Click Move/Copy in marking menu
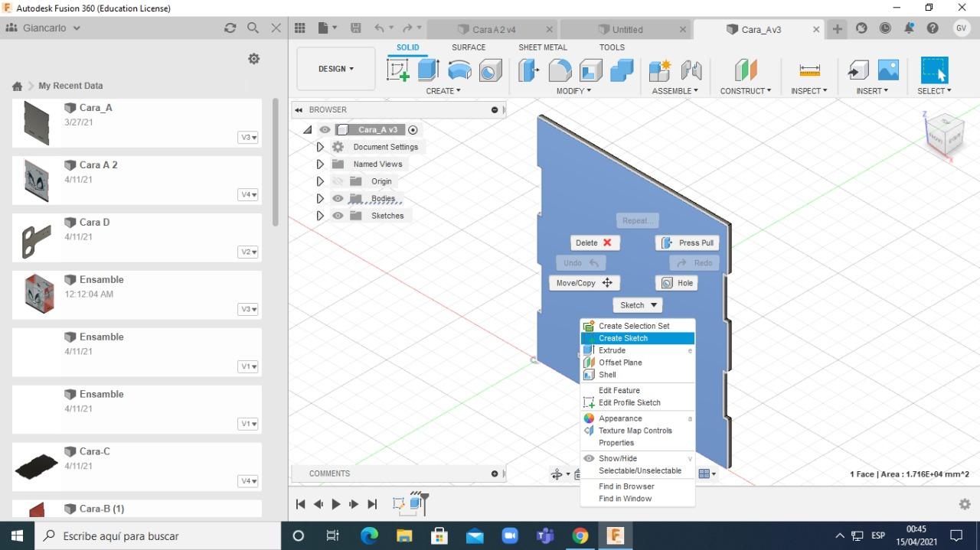 pyautogui.click(x=584, y=283)
